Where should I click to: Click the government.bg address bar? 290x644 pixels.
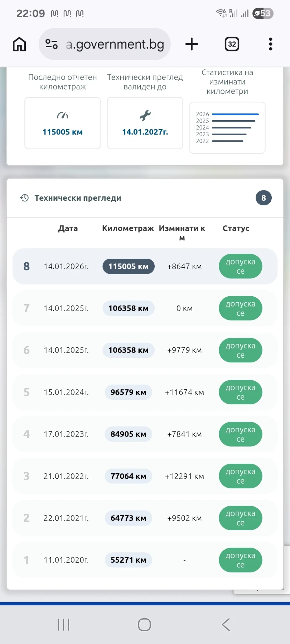tap(115, 44)
